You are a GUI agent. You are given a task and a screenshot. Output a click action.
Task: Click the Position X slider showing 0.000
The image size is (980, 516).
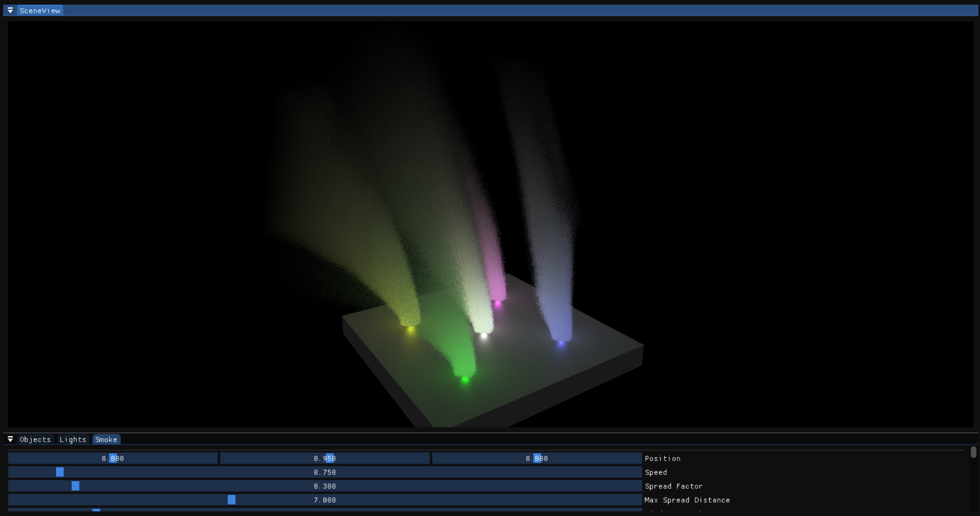tap(113, 458)
